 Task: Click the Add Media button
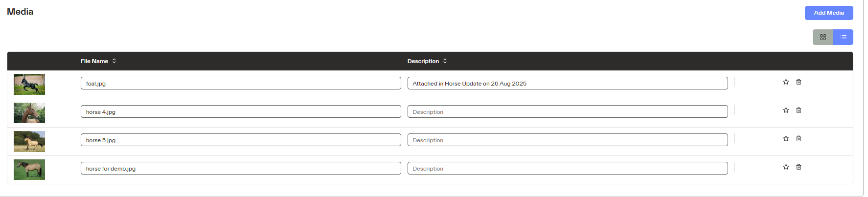[x=829, y=13]
